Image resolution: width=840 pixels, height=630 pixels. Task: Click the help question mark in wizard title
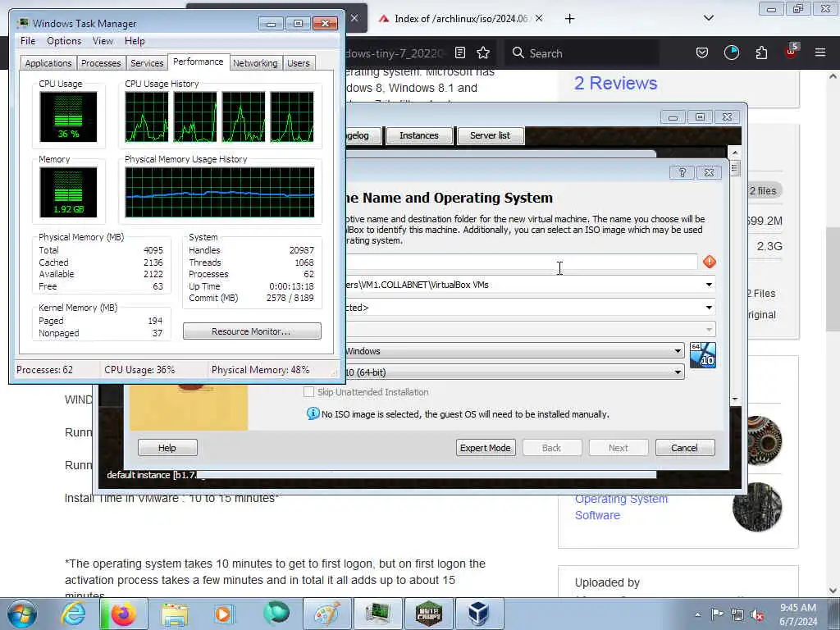pyautogui.click(x=682, y=172)
